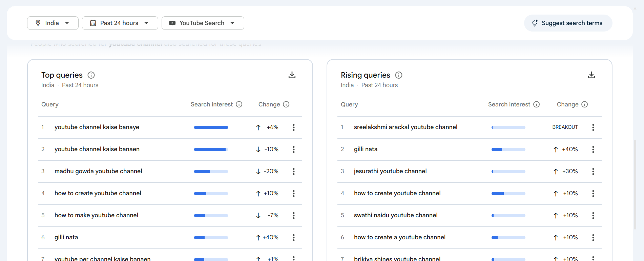Image resolution: width=644 pixels, height=261 pixels.
Task: Click Search interest info icon in Top queries
Action: pos(239,104)
